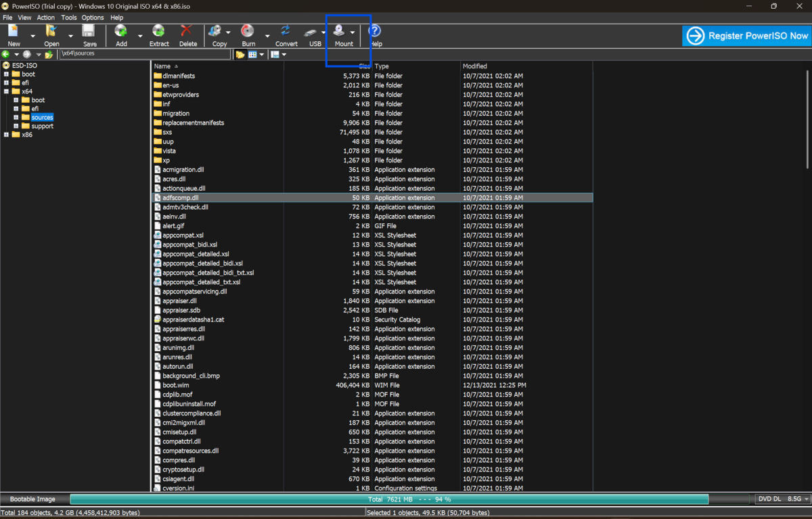Click the Register PowerISO Now button

coord(746,36)
